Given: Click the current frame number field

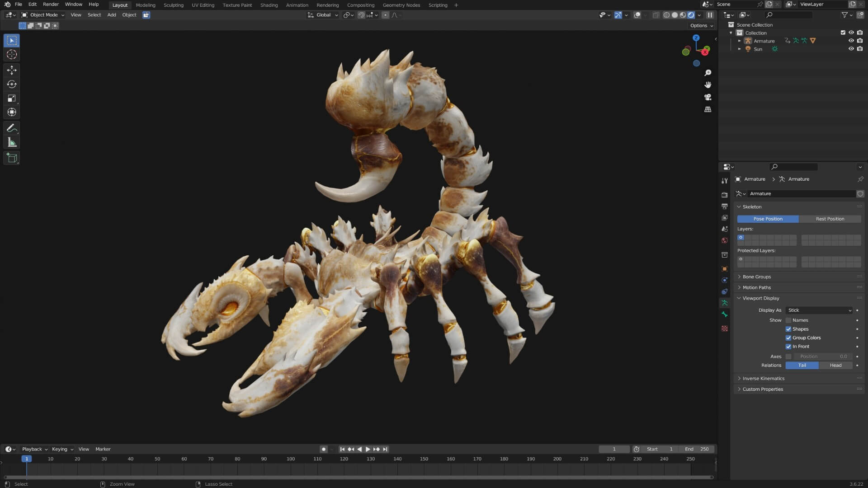Looking at the screenshot, I should (x=614, y=449).
